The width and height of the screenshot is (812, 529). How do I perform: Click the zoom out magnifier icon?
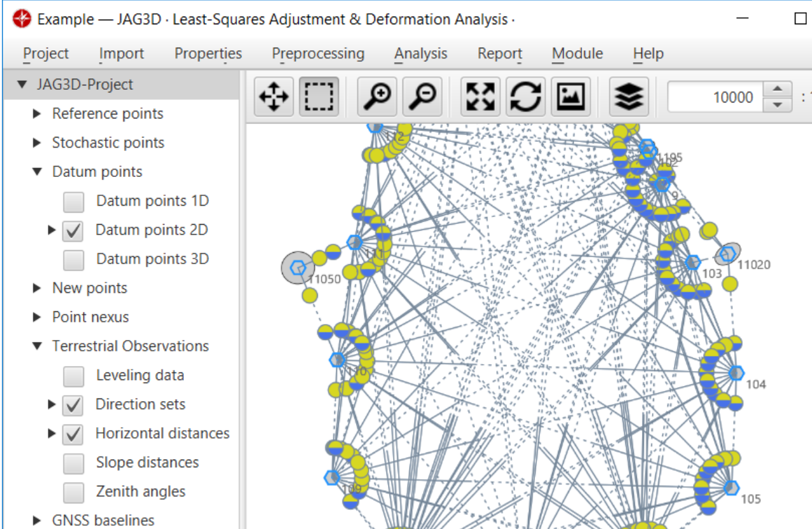click(x=422, y=97)
